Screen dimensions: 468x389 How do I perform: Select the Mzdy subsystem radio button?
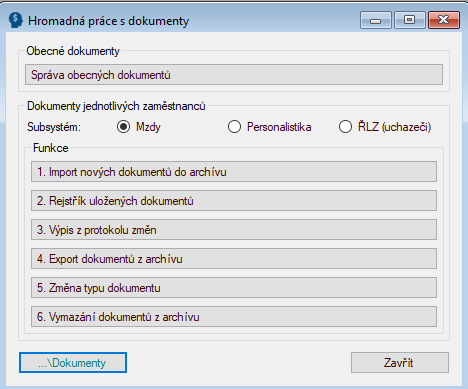tap(124, 127)
